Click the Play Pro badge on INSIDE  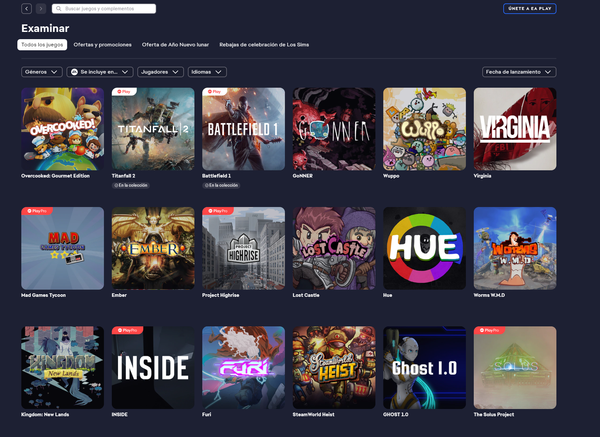click(127, 330)
